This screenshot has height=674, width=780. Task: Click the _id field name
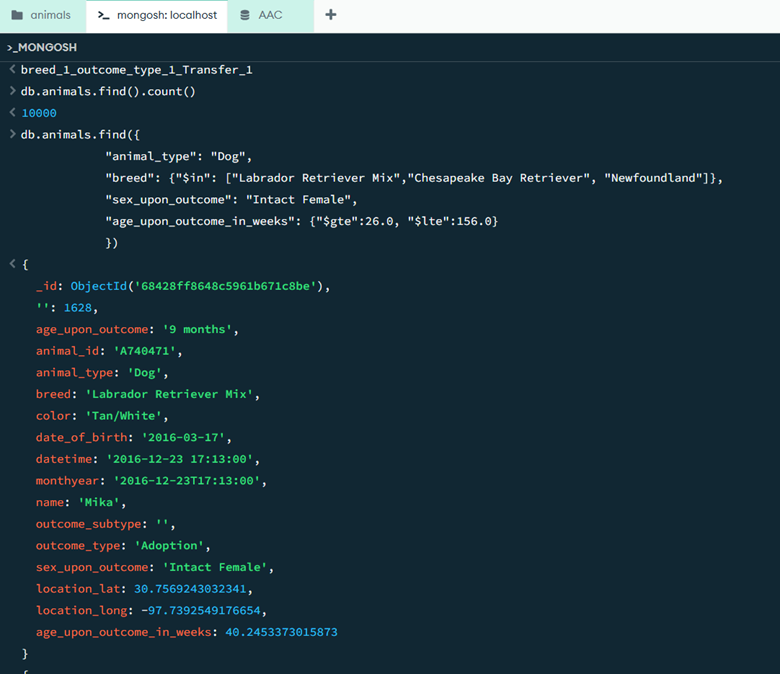(x=46, y=287)
